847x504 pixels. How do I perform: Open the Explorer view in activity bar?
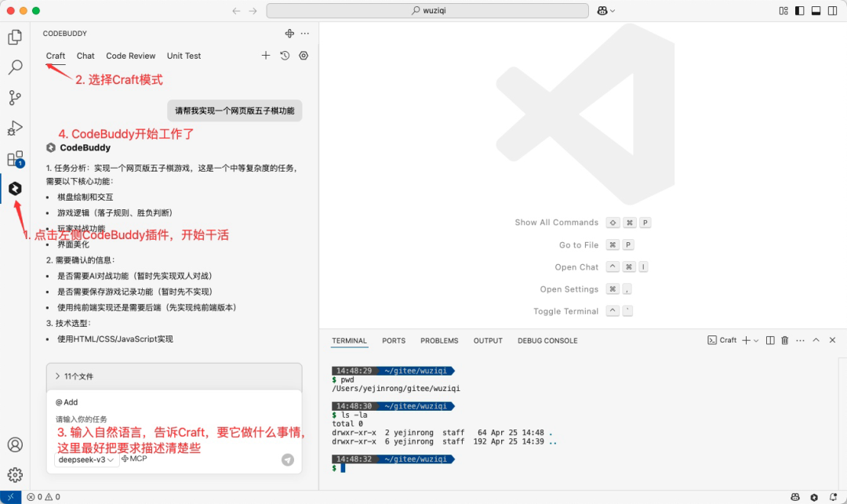(15, 38)
